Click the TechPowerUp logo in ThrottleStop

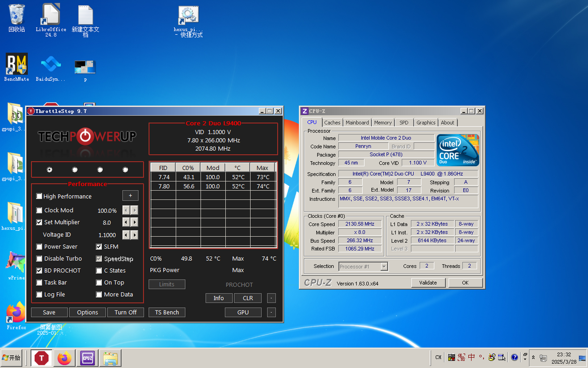pyautogui.click(x=87, y=137)
